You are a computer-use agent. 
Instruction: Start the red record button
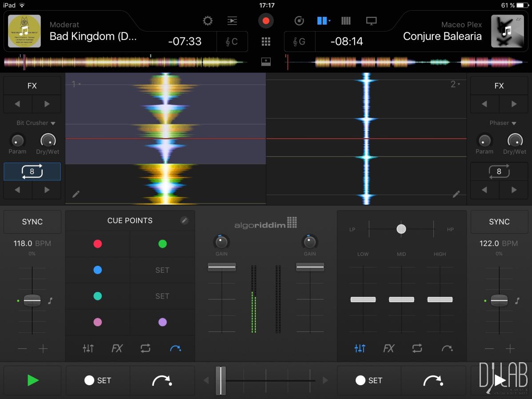pyautogui.click(x=266, y=21)
